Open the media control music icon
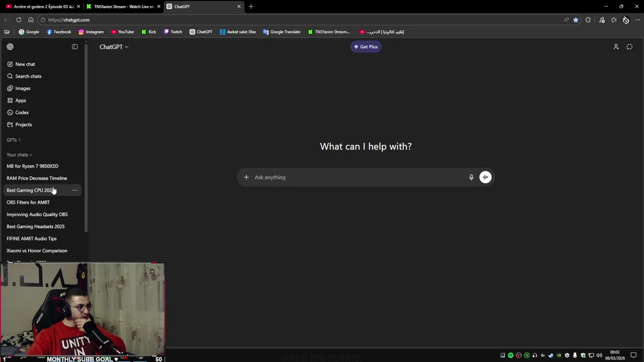 click(x=602, y=20)
